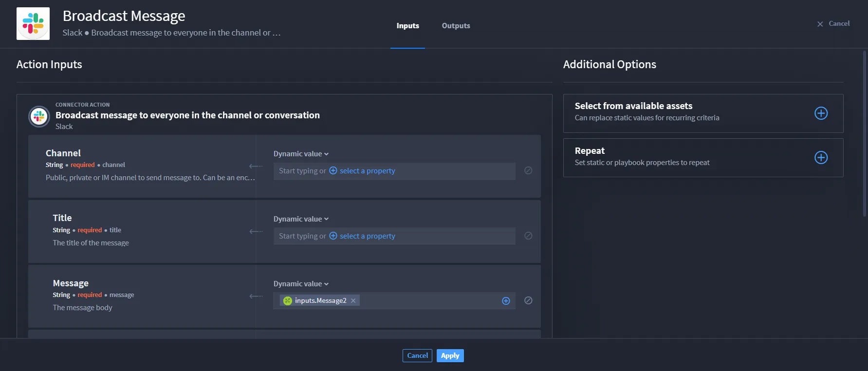Image resolution: width=868 pixels, height=371 pixels.
Task: Open the Repeat option card
Action: (703, 158)
